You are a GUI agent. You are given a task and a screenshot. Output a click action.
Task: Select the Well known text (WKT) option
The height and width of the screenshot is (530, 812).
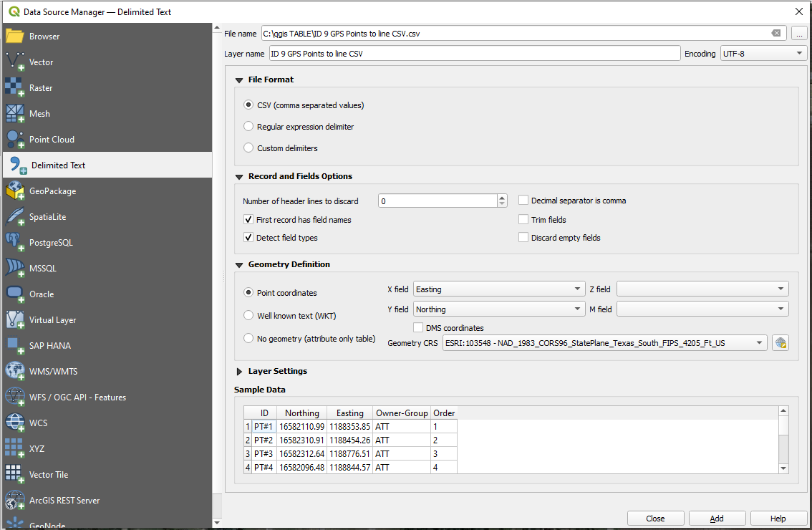click(248, 315)
